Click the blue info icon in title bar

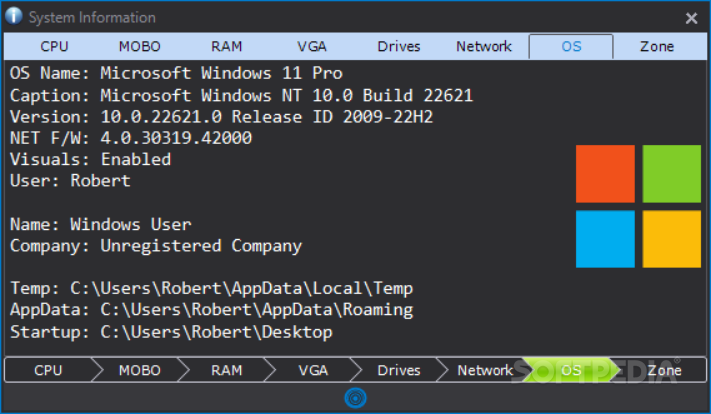14,16
